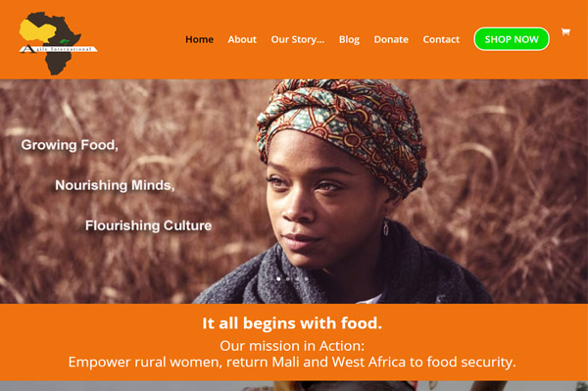This screenshot has width=588, height=391.
Task: Click the green SHOP NOW button
Action: click(512, 39)
